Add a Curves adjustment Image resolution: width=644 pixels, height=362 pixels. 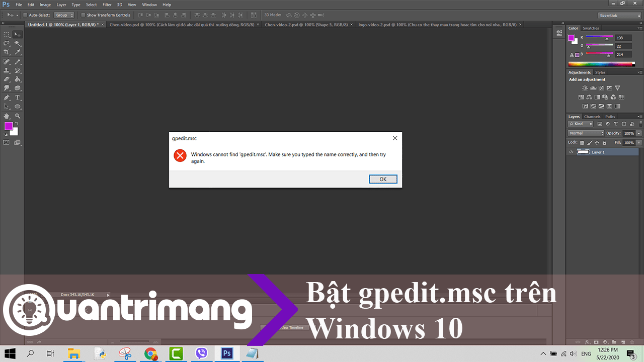(x=601, y=88)
